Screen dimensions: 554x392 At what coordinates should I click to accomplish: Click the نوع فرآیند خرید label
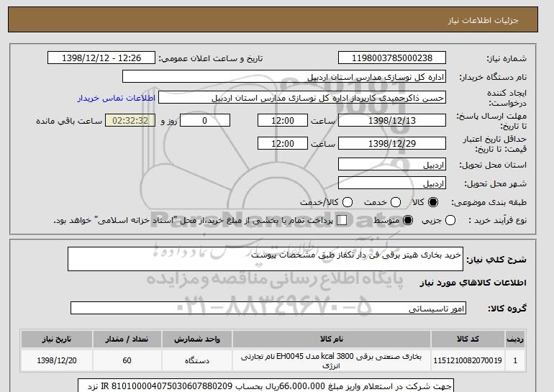497,220
